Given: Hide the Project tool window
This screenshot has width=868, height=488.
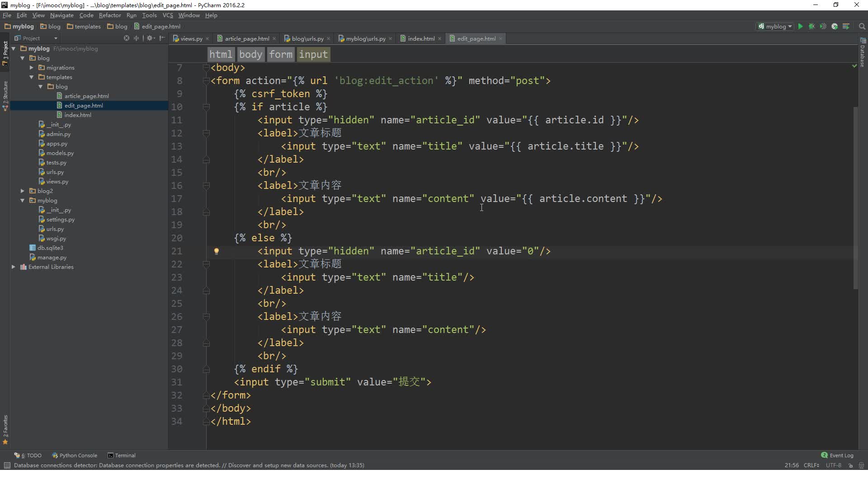Looking at the screenshot, I should coord(162,38).
